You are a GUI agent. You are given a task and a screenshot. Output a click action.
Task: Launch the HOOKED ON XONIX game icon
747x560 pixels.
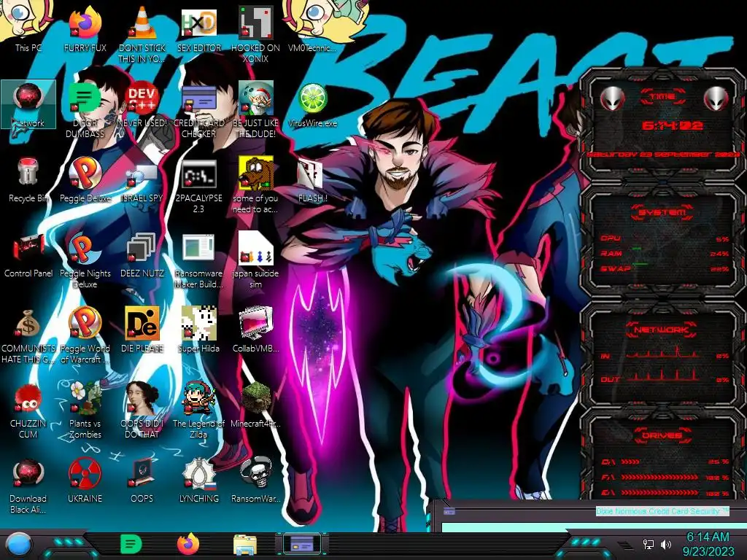(x=256, y=34)
